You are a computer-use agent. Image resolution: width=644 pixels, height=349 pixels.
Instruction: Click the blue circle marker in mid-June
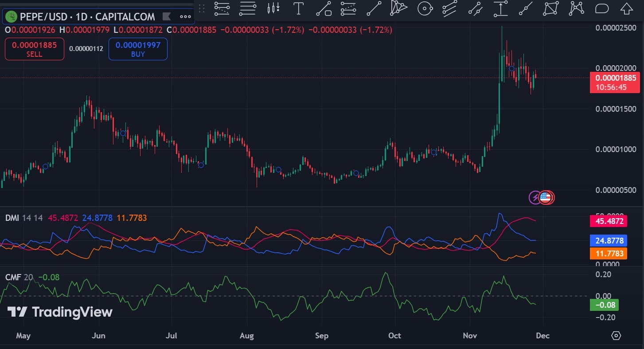click(x=124, y=133)
